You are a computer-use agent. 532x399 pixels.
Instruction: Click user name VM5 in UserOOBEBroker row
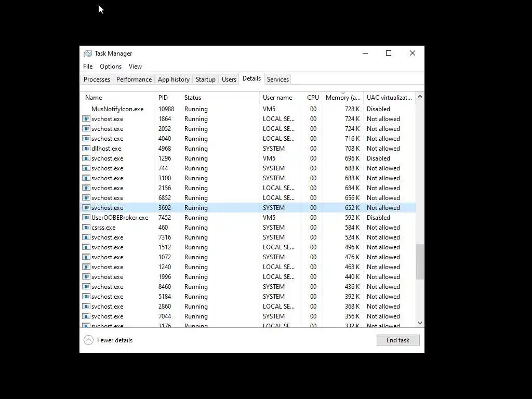coord(269,218)
